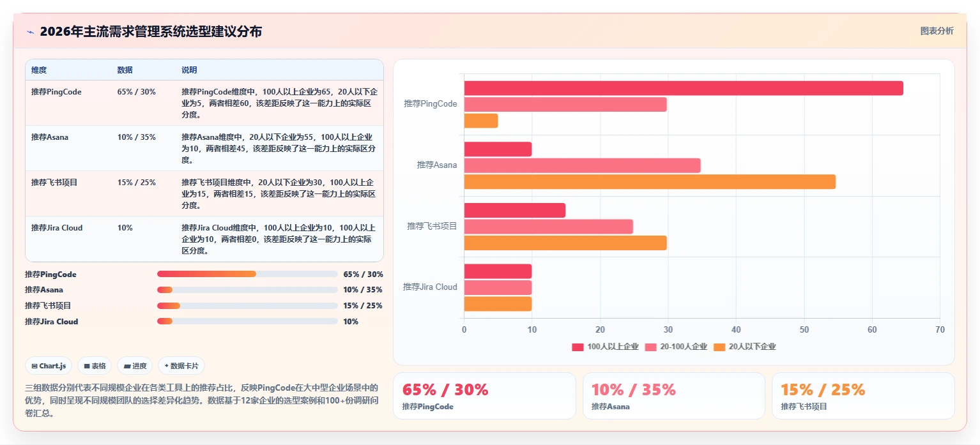This screenshot has height=445, width=980.
Task: Toggle the 100人以上企业 legend item
Action: point(605,347)
